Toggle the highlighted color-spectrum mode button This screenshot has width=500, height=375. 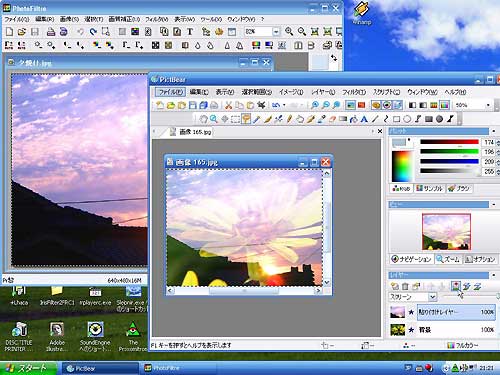[x=444, y=105]
